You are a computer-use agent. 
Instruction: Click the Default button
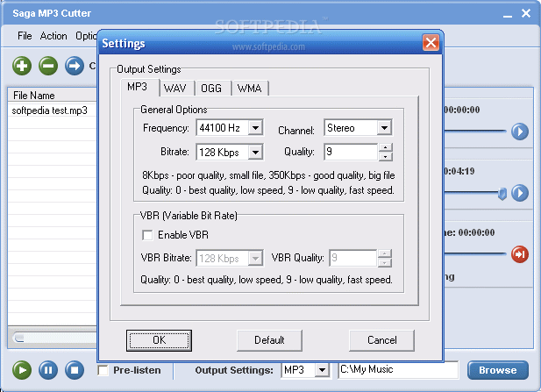(x=269, y=340)
